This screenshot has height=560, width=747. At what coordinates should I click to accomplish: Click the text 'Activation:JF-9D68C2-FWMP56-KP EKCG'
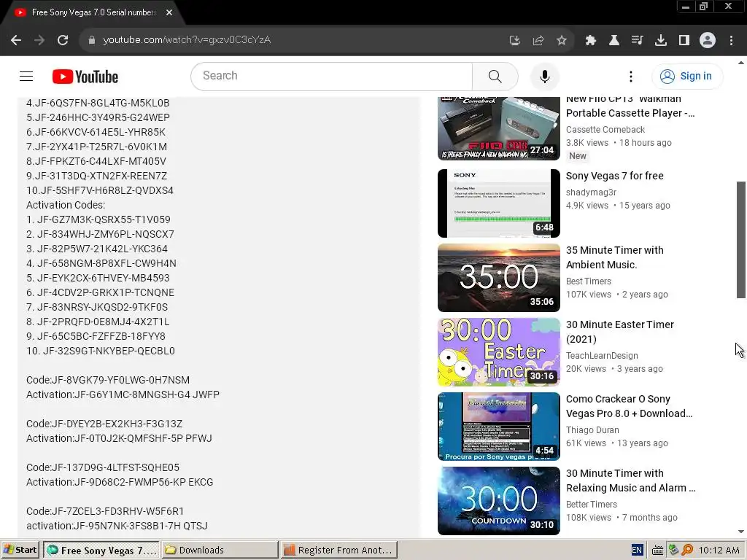pyautogui.click(x=120, y=482)
